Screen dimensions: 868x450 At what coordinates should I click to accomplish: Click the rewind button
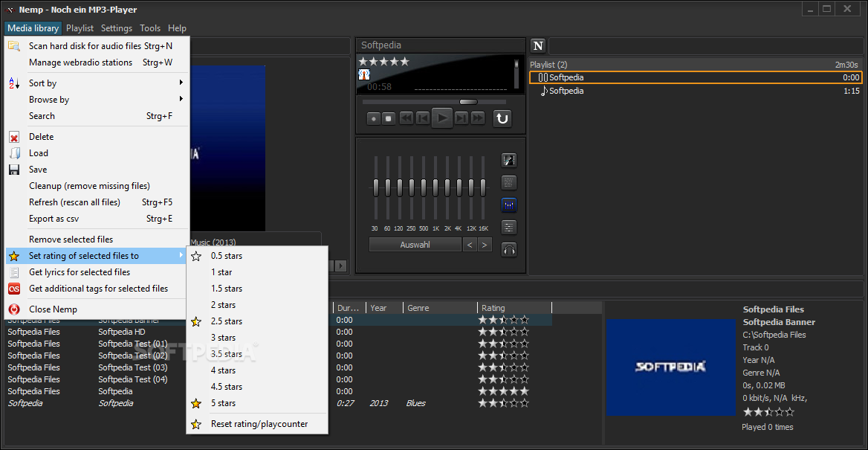pos(407,118)
